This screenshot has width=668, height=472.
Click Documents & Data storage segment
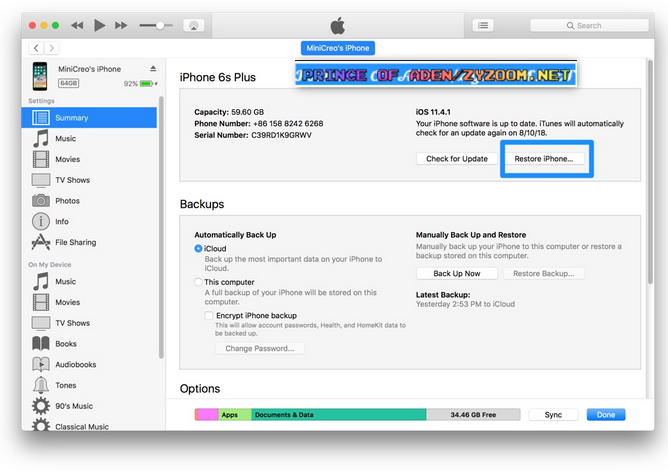[x=339, y=414]
